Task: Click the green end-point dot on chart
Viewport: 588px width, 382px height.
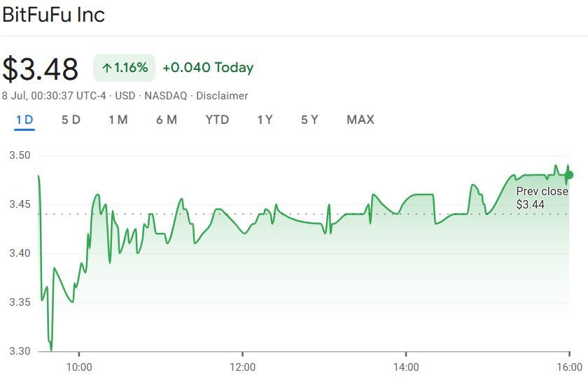Action: (x=569, y=175)
